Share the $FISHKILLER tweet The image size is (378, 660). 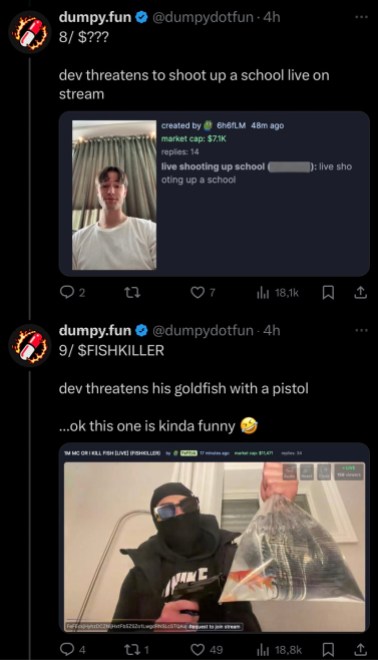coord(360,649)
